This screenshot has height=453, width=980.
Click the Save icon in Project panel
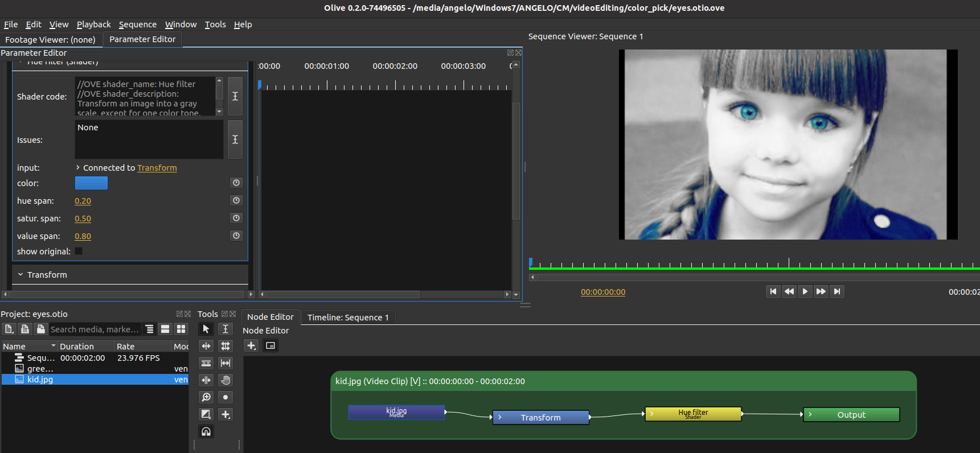click(40, 329)
